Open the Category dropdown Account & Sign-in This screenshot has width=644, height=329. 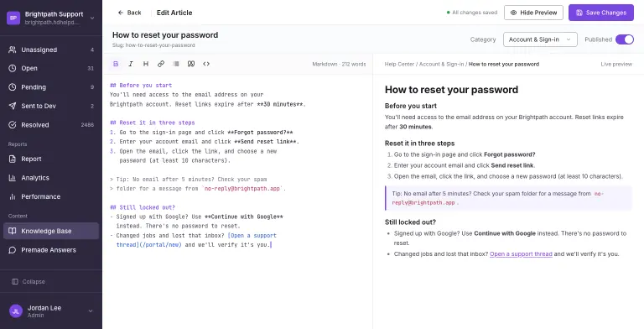point(540,39)
